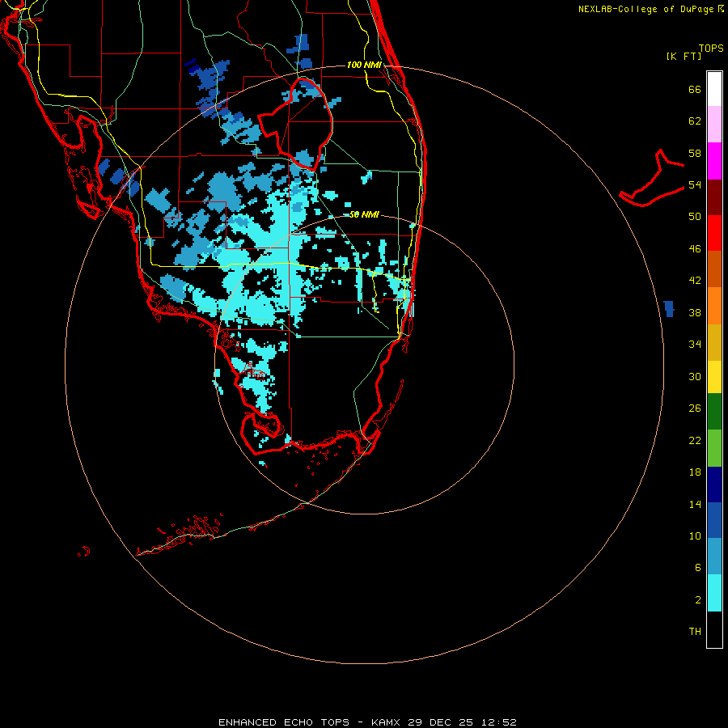Click the dark orange 46 color swatch
The height and width of the screenshot is (728, 728).
(x=714, y=269)
